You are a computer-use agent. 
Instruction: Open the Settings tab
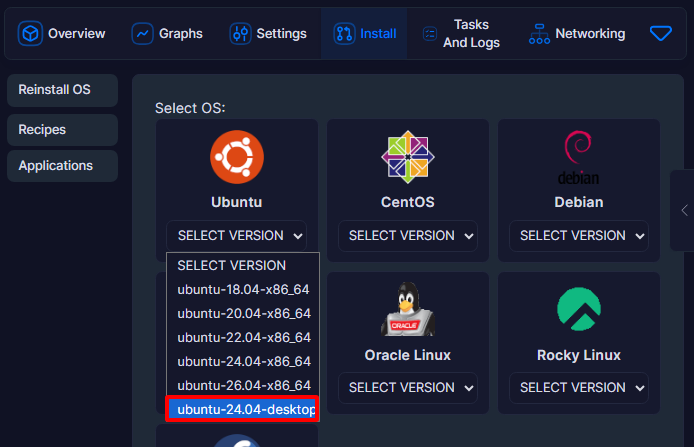pos(268,34)
